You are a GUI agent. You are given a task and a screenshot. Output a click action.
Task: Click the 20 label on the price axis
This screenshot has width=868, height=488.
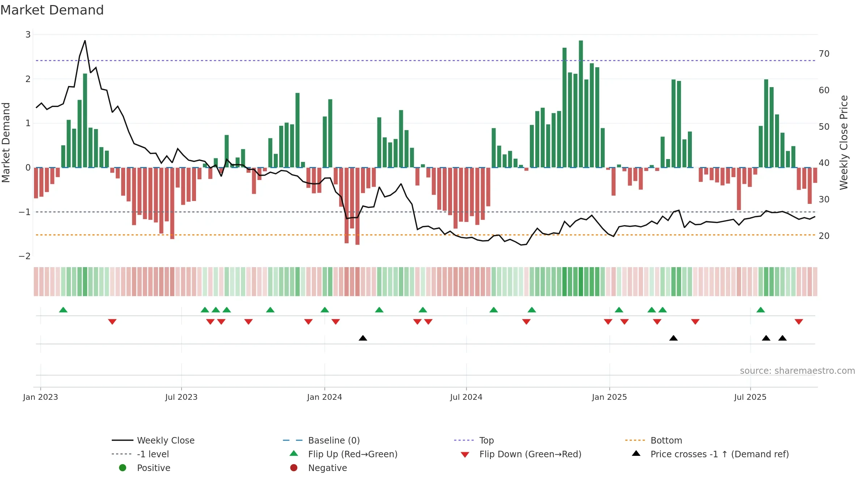coord(824,236)
